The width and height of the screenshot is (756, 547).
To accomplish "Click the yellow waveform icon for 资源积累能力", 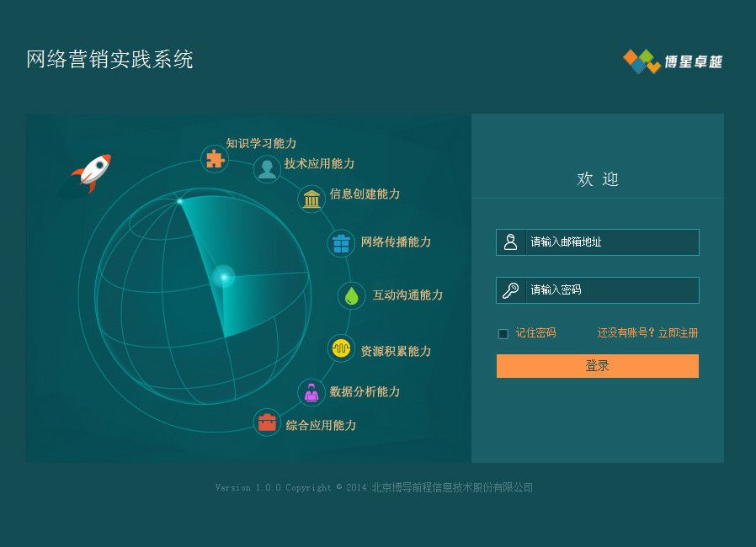I will tap(341, 348).
